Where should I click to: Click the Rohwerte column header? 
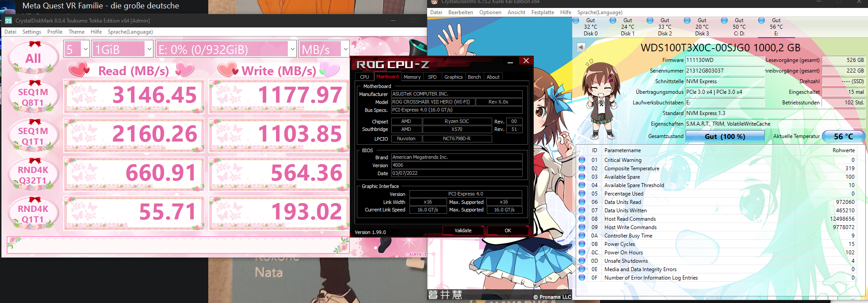click(843, 150)
